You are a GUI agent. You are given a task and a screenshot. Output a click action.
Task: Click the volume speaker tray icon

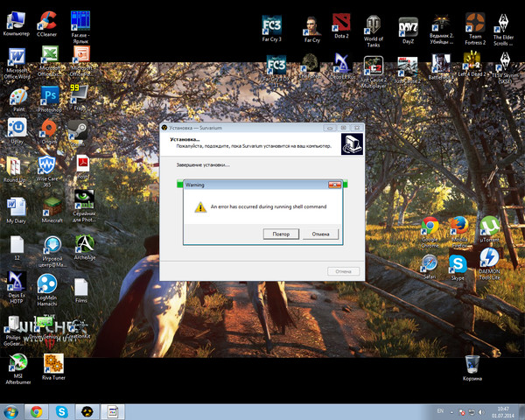[481, 412]
